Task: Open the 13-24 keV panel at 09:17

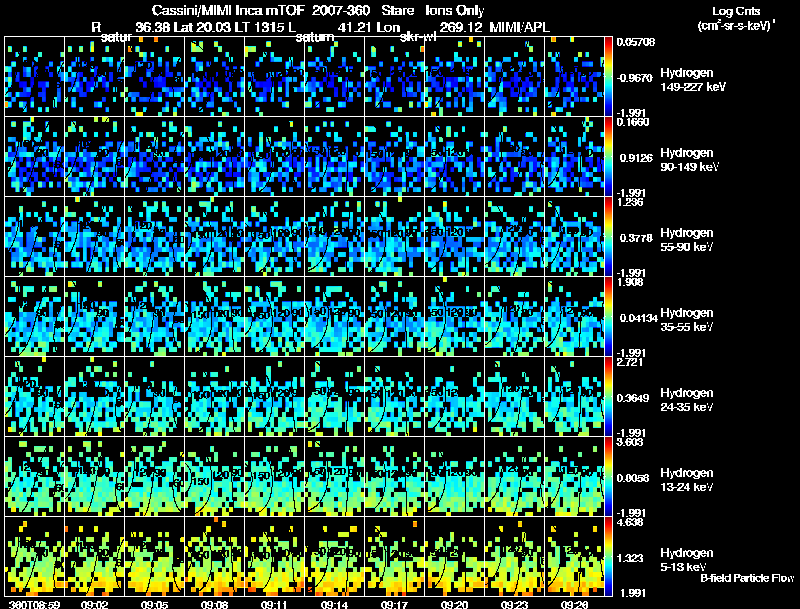Action: (394, 476)
